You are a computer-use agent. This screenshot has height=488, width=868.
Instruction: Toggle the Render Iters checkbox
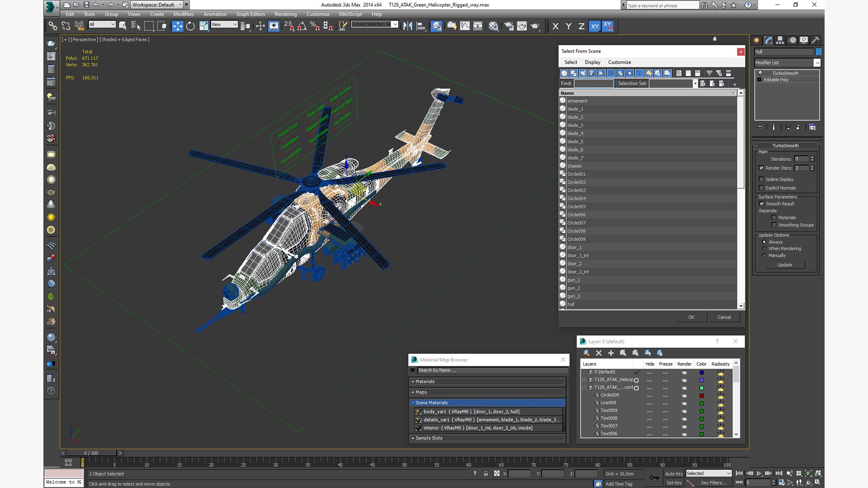coord(761,168)
